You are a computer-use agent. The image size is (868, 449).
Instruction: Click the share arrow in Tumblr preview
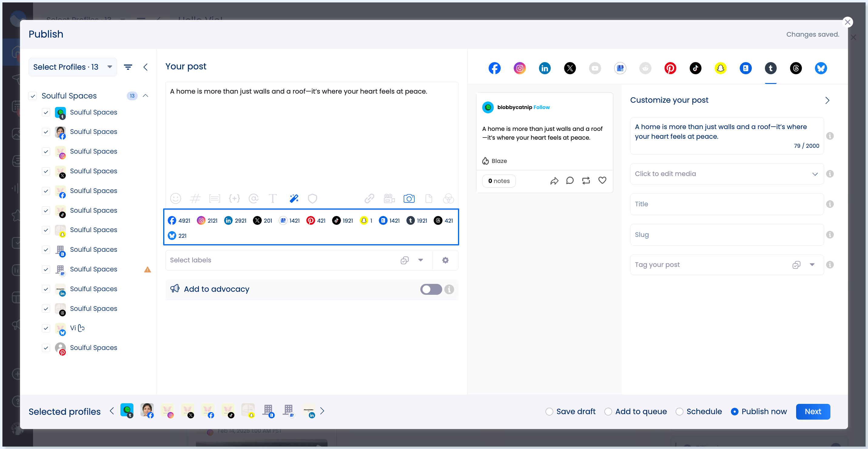coord(554,181)
